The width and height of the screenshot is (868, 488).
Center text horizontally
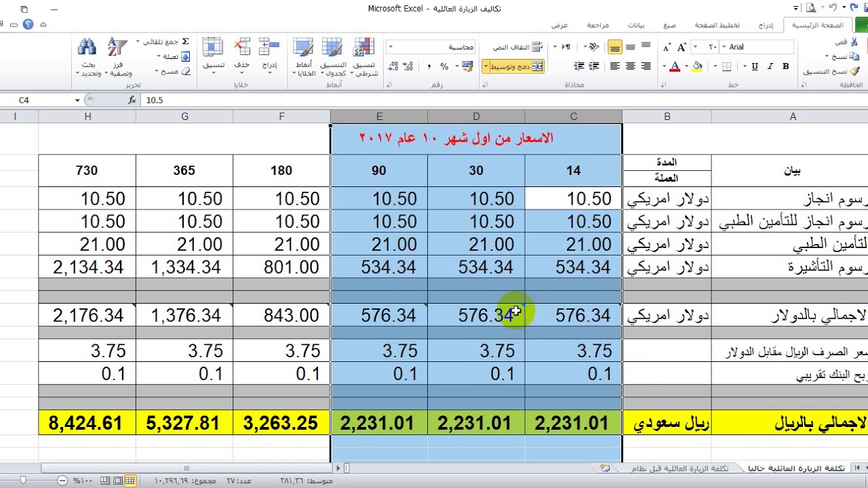coord(631,66)
